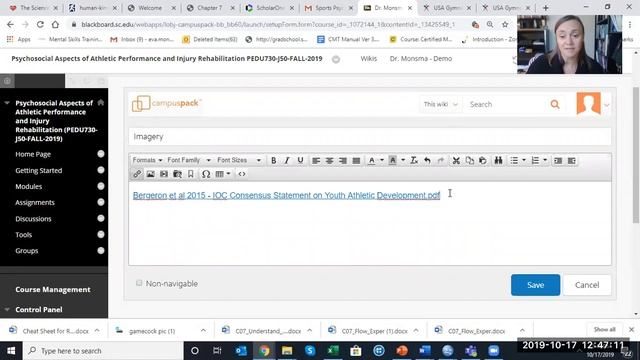Apply bullet list formatting
The height and width of the screenshot is (360, 640).
[514, 160]
